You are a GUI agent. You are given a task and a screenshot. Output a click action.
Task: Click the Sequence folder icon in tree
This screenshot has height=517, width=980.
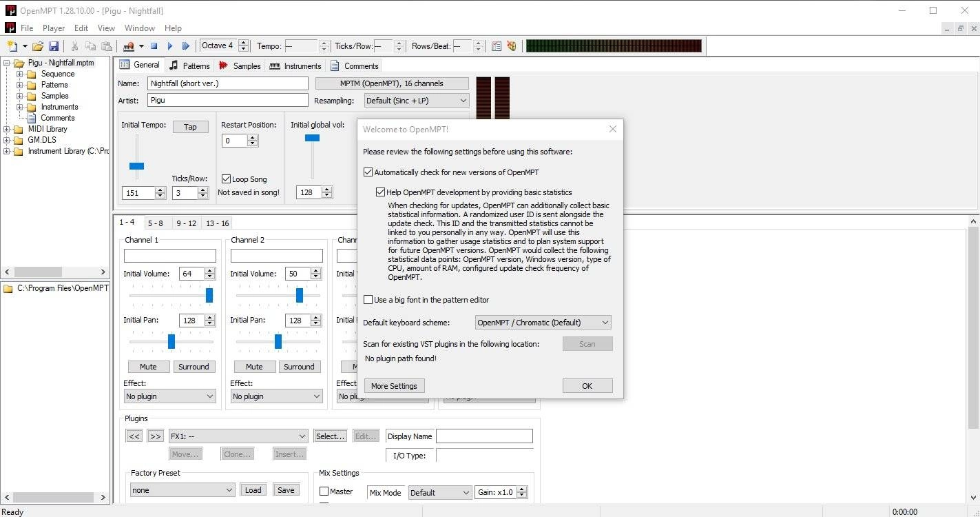point(31,74)
